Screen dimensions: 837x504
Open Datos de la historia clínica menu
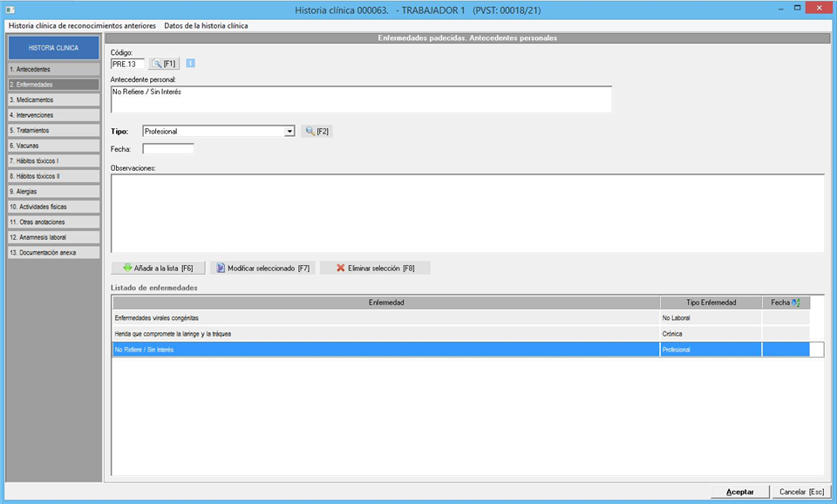coord(206,25)
